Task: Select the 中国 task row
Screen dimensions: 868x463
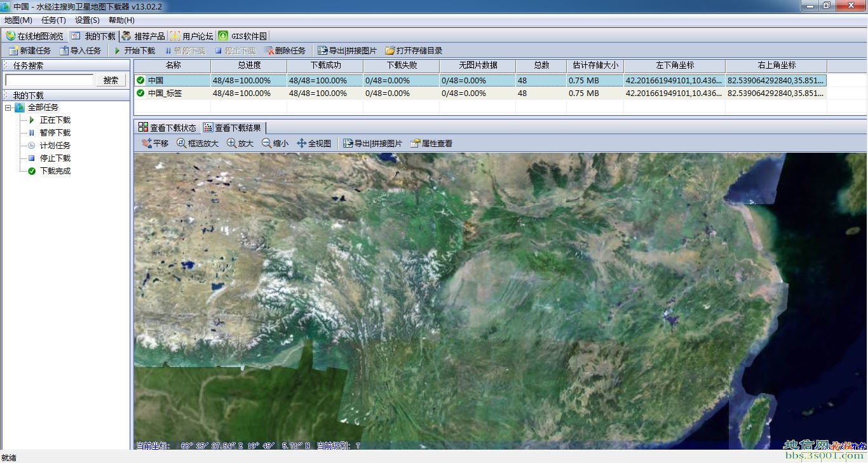Action: click(x=480, y=81)
